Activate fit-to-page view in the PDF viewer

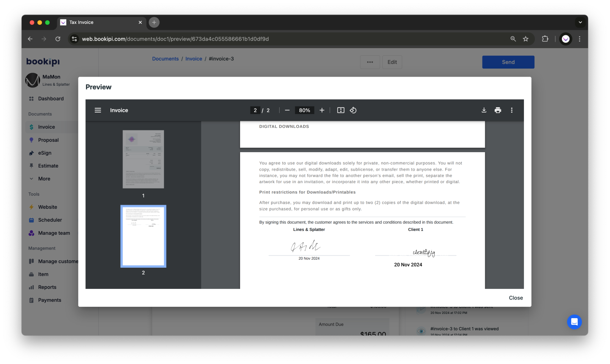click(x=340, y=110)
